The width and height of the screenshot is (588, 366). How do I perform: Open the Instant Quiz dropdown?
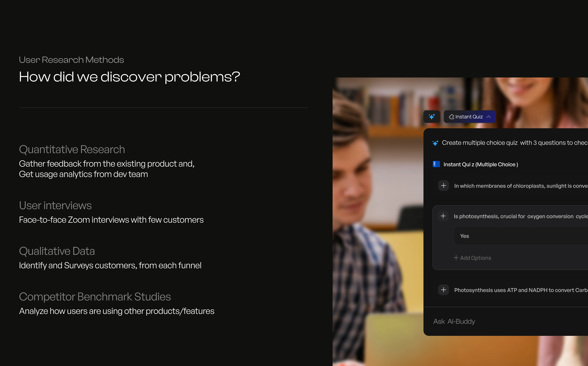click(469, 117)
